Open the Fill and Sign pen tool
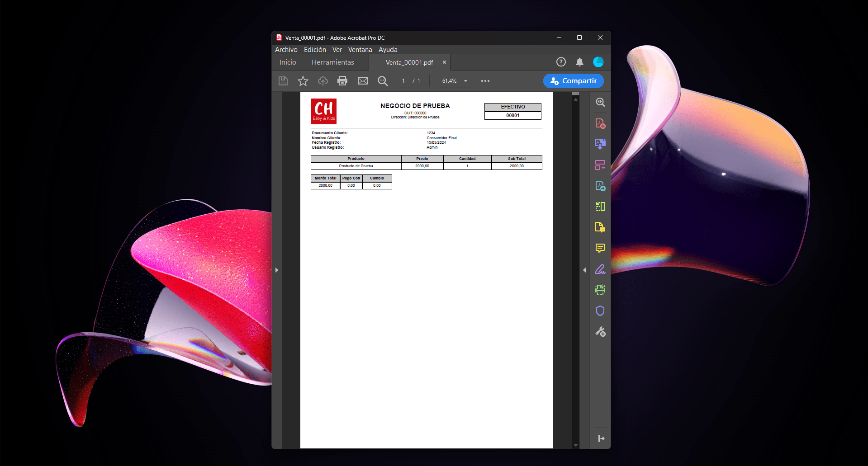 pos(600,269)
